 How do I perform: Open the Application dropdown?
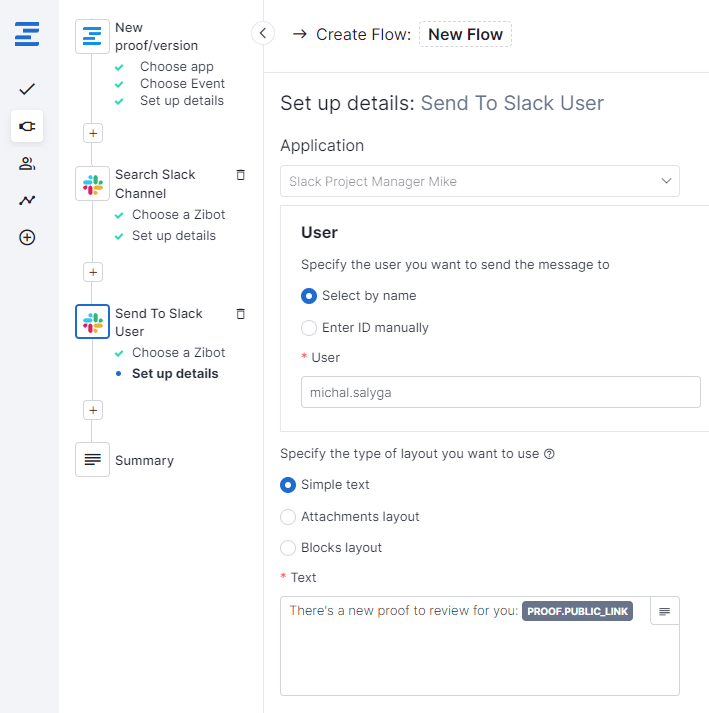pyautogui.click(x=480, y=181)
